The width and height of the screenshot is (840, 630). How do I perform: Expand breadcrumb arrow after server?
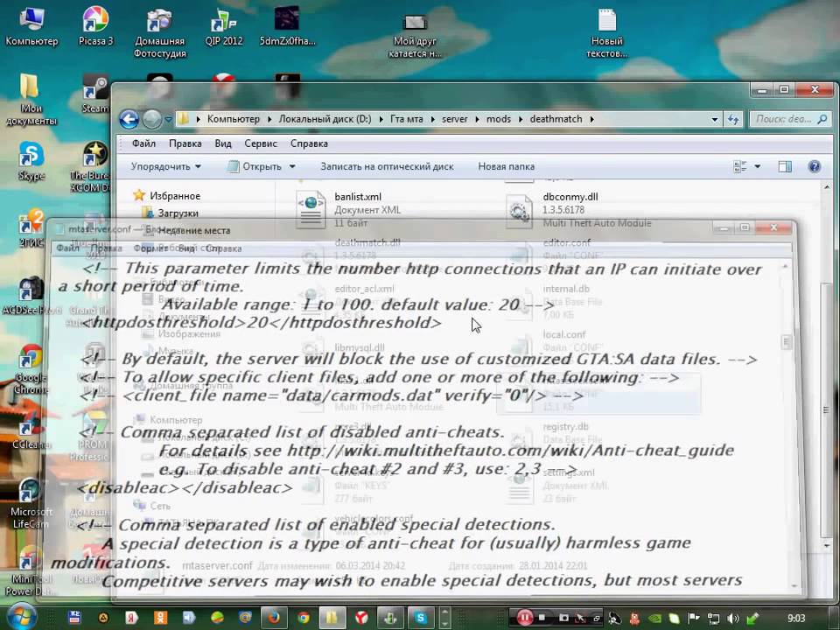(477, 119)
